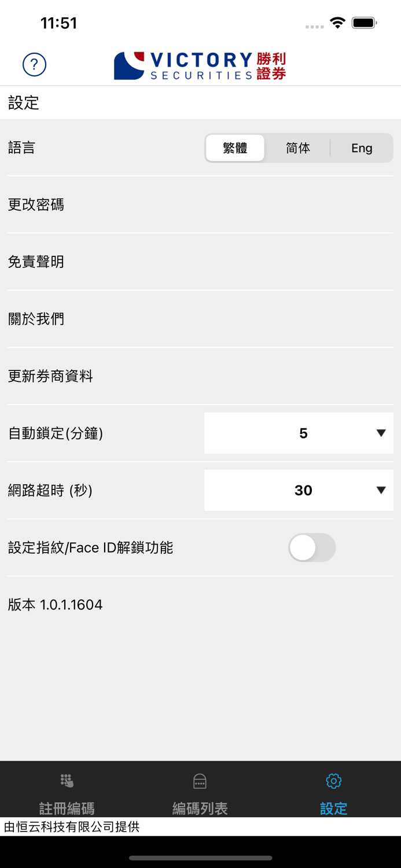Expand the 網路超時 (秒) dropdown
The image size is (401, 868).
coord(298,490)
